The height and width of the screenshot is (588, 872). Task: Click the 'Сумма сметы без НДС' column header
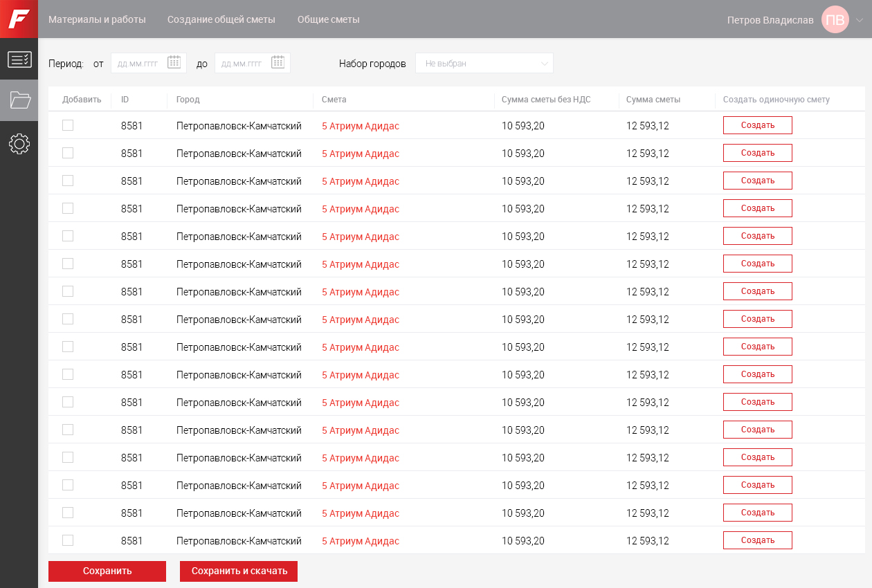tap(546, 100)
